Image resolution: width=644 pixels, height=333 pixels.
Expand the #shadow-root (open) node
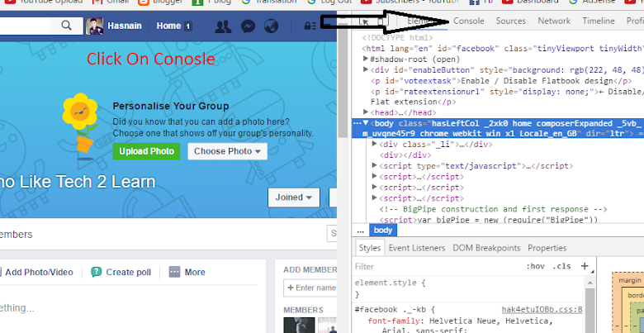tap(366, 59)
